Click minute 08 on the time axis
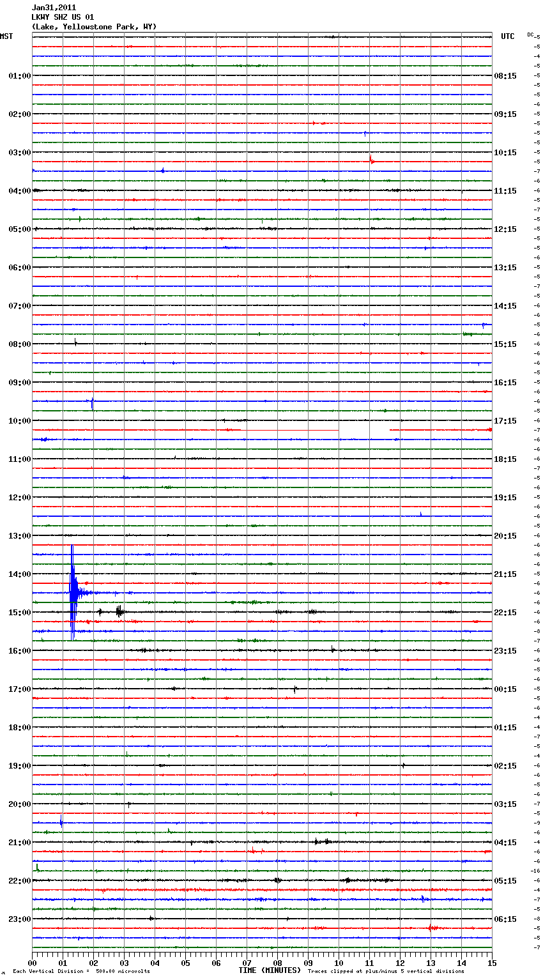The image size is (543, 980). pyautogui.click(x=277, y=963)
